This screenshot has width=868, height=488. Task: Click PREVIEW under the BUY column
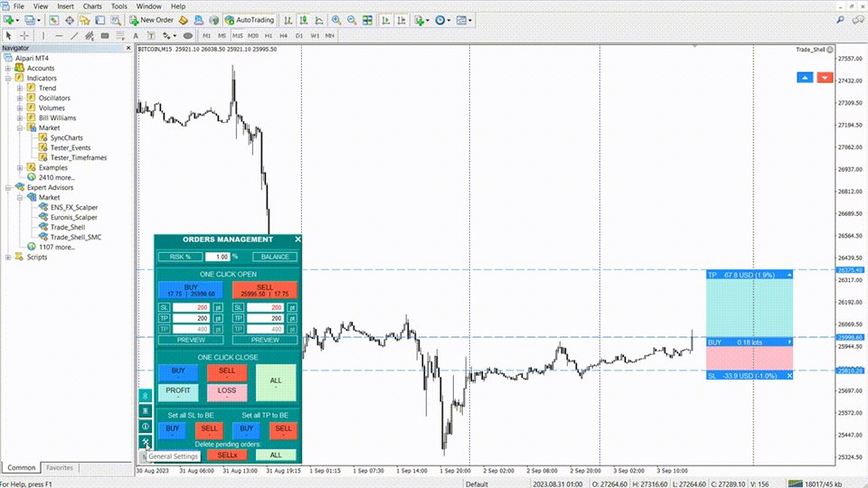click(x=191, y=340)
